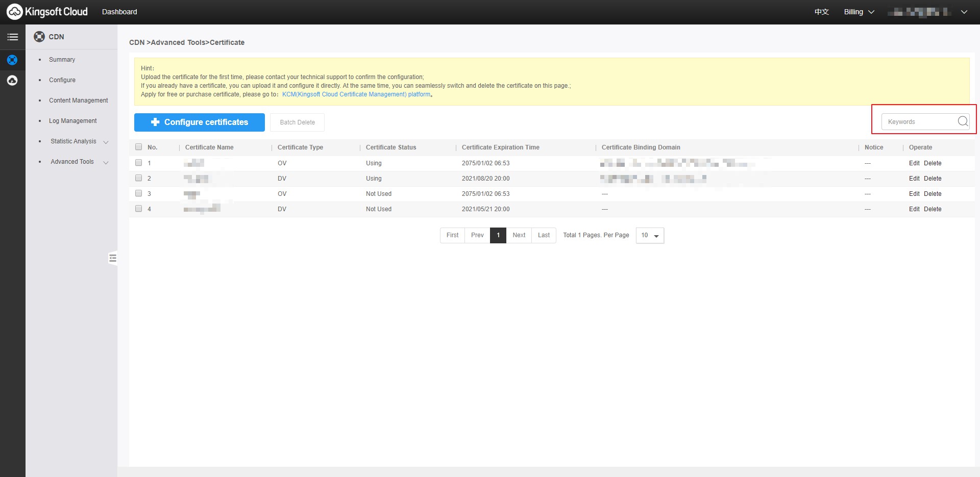Edit certificate in row 1
The image size is (980, 477).
click(x=914, y=163)
